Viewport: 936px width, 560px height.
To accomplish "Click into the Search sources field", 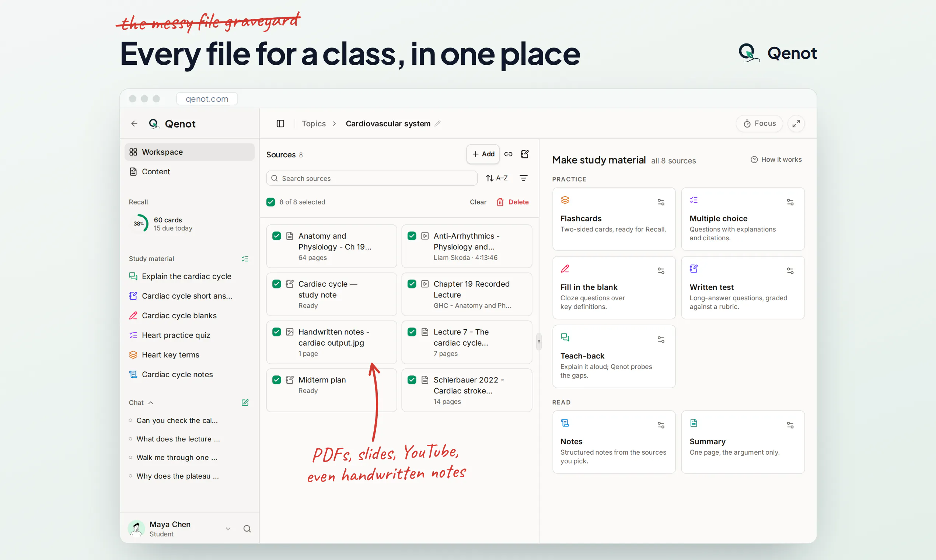I will [x=372, y=178].
